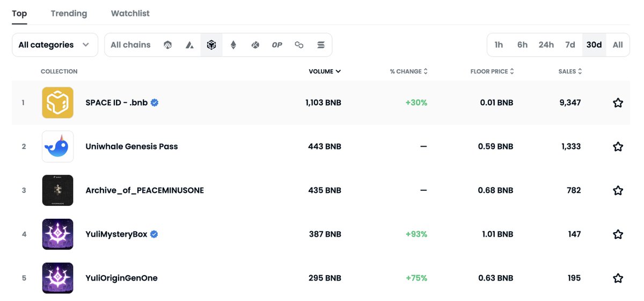The height and width of the screenshot is (301, 644).
Task: Filter by Solana chain icon
Action: (321, 45)
